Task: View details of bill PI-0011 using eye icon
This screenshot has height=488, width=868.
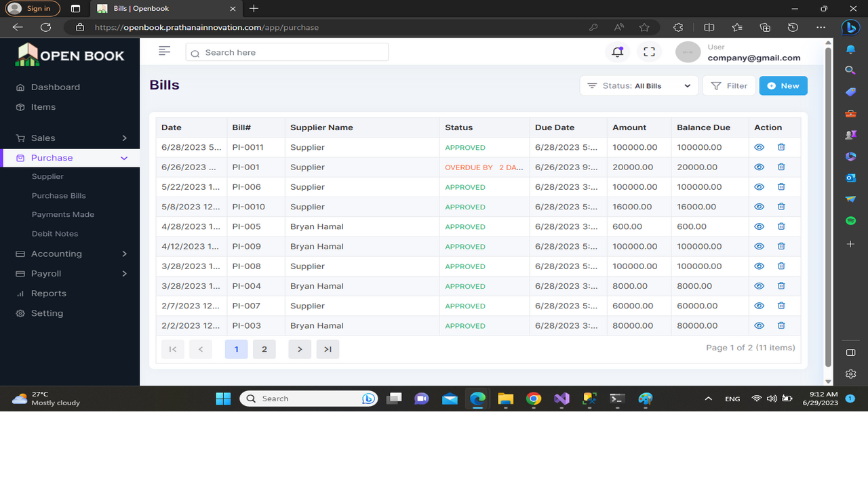Action: pos(759,147)
